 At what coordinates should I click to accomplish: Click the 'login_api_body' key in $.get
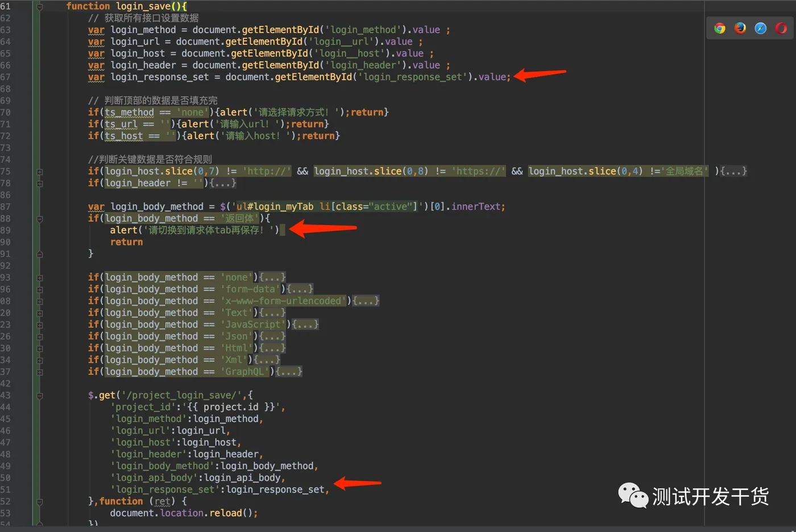point(155,478)
